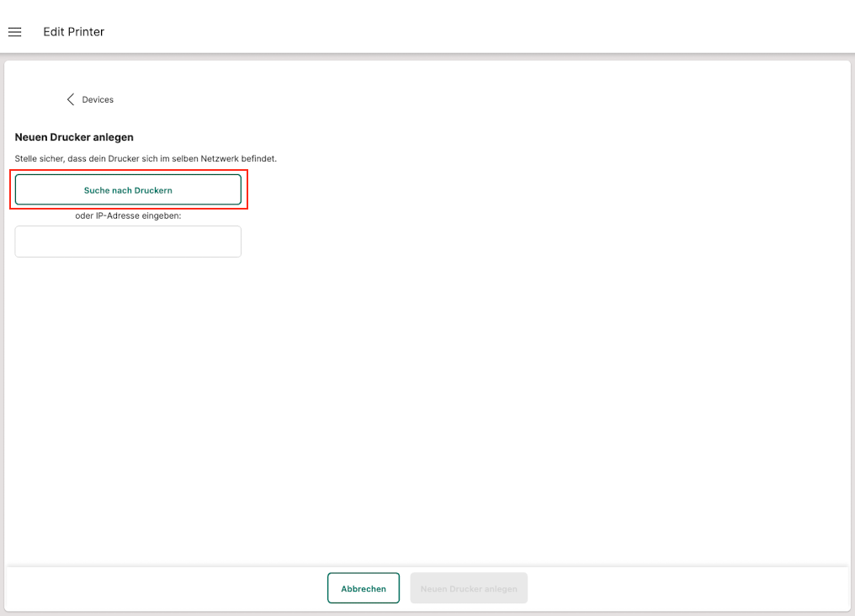Viewport: 855px width, 616px height.
Task: Cancel with the Abbrechen button
Action: click(x=364, y=588)
